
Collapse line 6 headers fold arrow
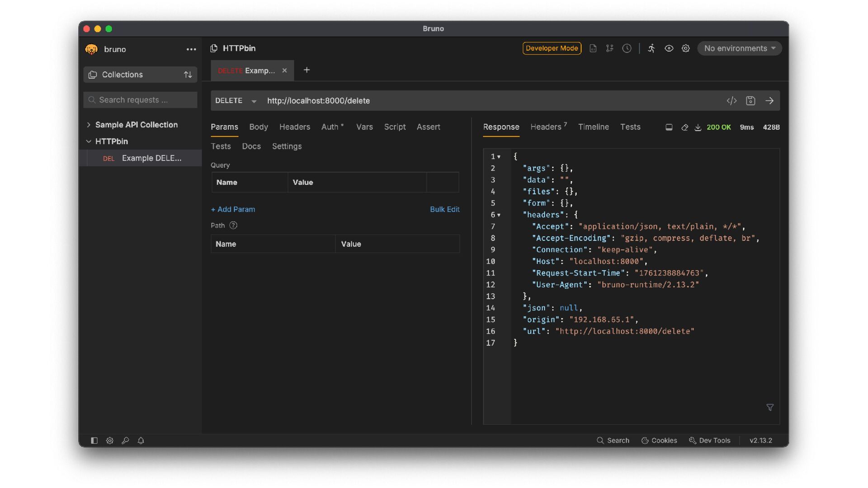point(499,215)
